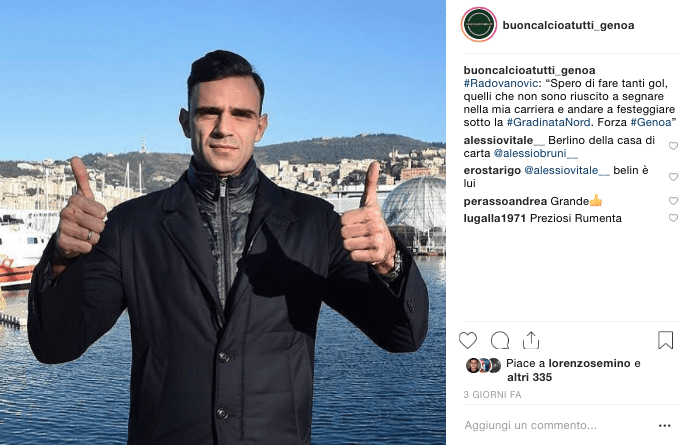Open buoncalcioatutti_genoa username in header
The height and width of the screenshot is (445, 695).
click(568, 25)
